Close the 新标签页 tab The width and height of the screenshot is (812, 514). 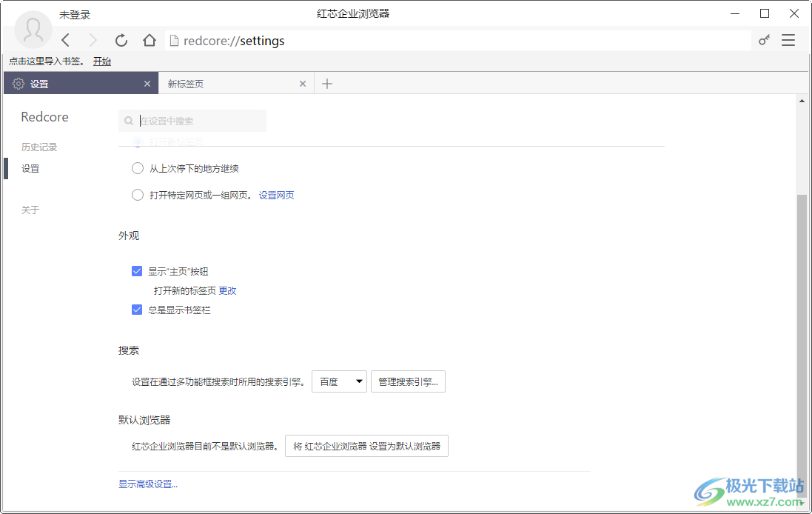(303, 84)
